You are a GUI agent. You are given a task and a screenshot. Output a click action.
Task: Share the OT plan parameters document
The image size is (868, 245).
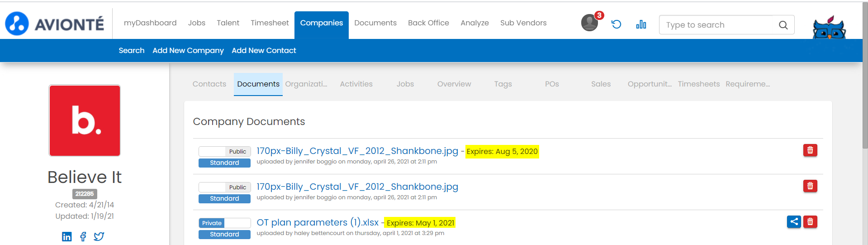click(793, 222)
